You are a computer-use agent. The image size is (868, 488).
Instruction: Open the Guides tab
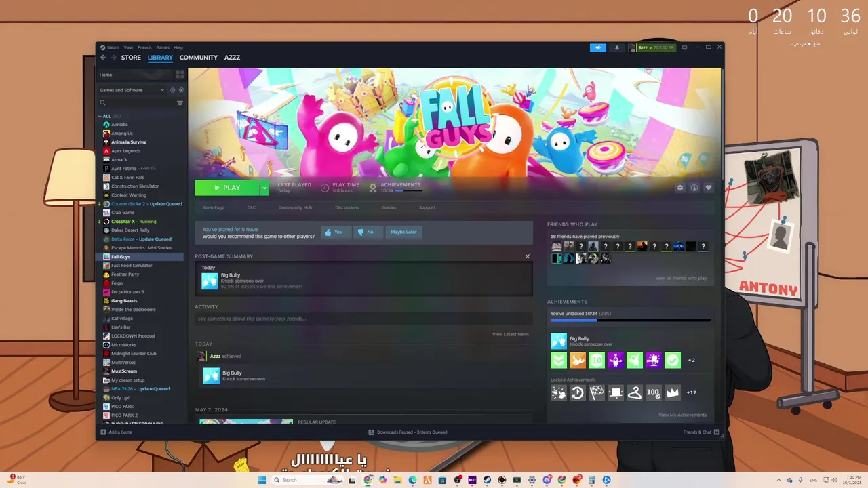389,207
